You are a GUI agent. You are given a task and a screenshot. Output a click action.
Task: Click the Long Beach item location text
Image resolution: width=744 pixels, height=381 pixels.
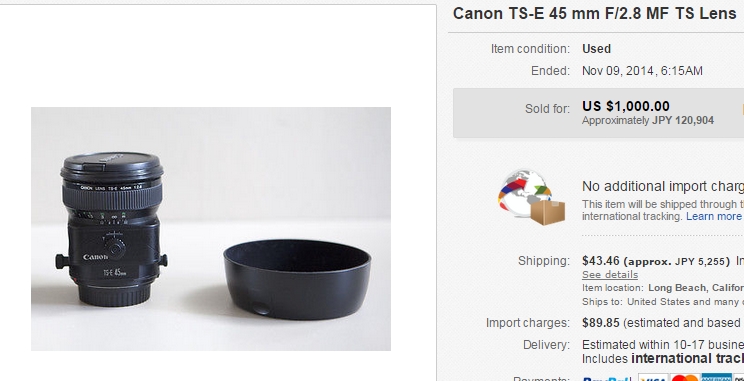[x=696, y=288]
